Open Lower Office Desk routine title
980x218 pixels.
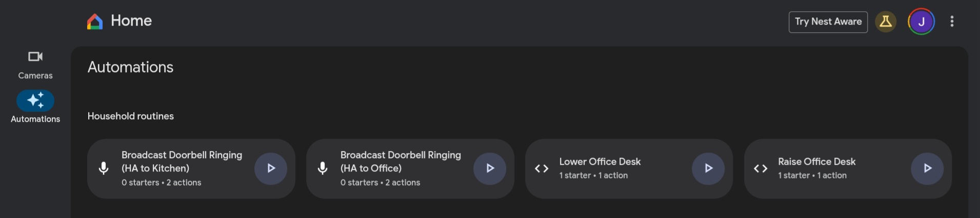pyautogui.click(x=600, y=162)
